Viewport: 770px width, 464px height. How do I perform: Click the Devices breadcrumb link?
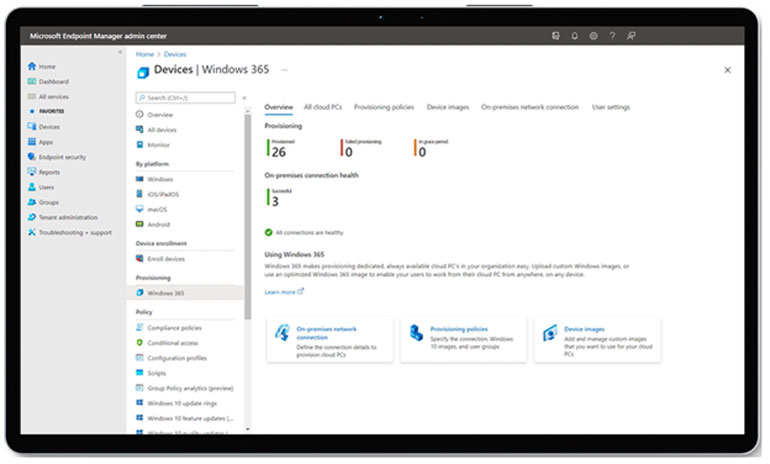pos(175,54)
